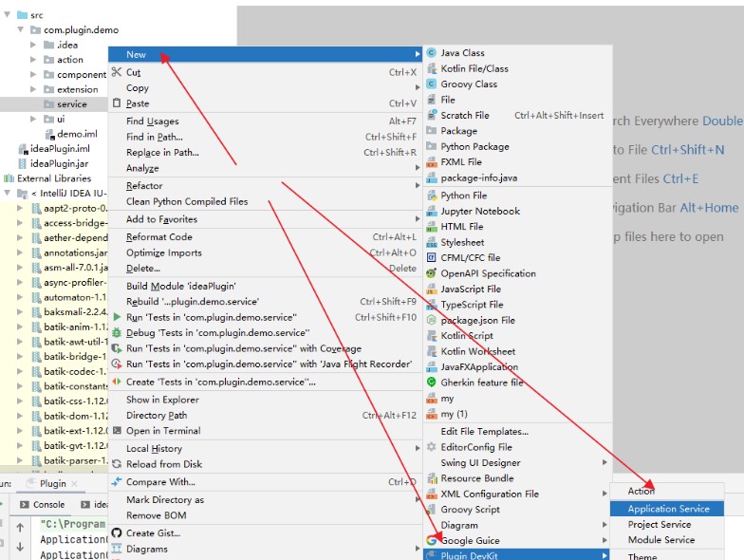Image resolution: width=744 pixels, height=560 pixels.
Task: Open the Swing UI Designer submenu arrow
Action: pos(604,462)
